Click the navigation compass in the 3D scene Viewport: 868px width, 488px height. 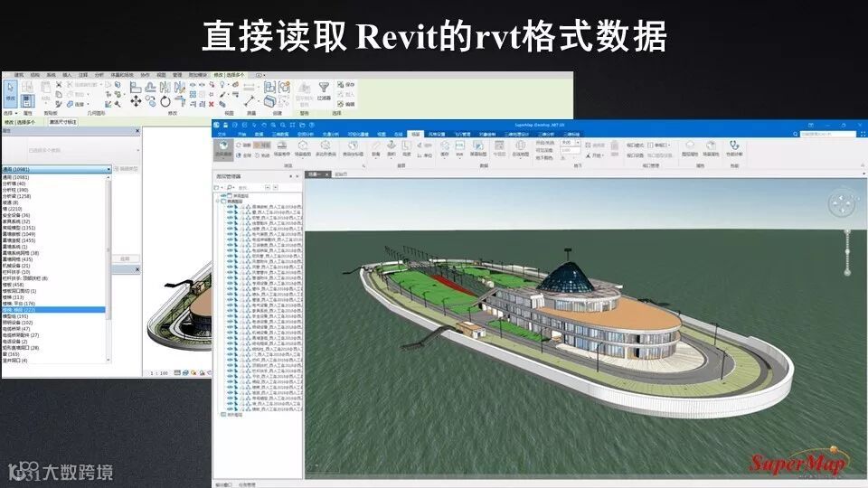(x=842, y=203)
